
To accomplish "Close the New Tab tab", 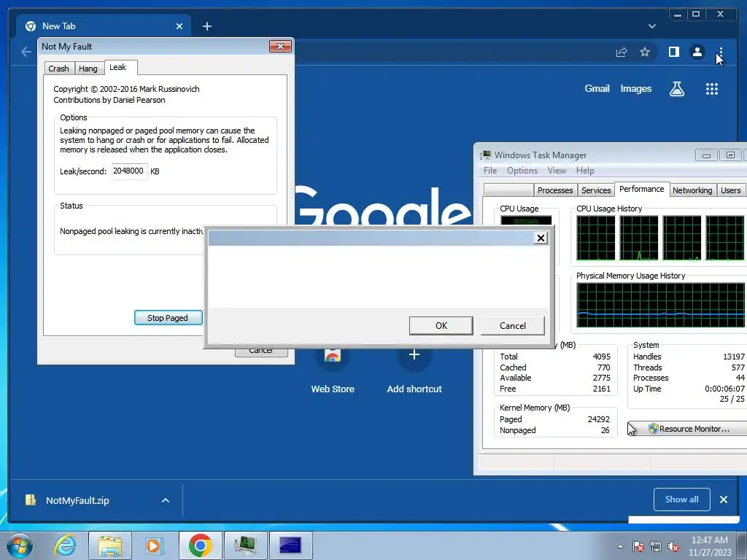I will [179, 26].
